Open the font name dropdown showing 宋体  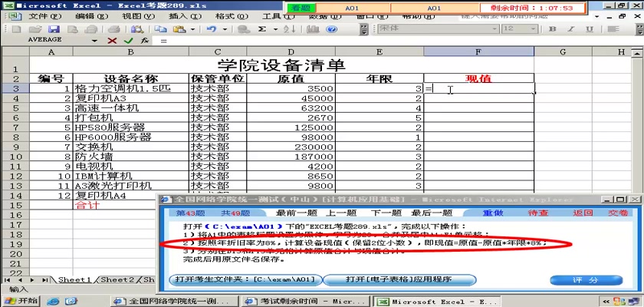coord(495,28)
